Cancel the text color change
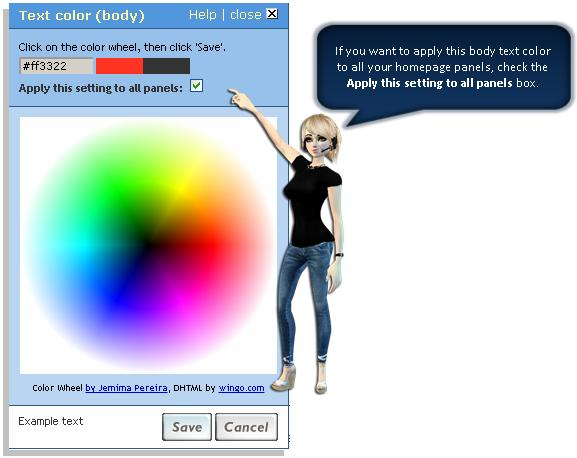This screenshot has height=458, width=577. pos(246,427)
